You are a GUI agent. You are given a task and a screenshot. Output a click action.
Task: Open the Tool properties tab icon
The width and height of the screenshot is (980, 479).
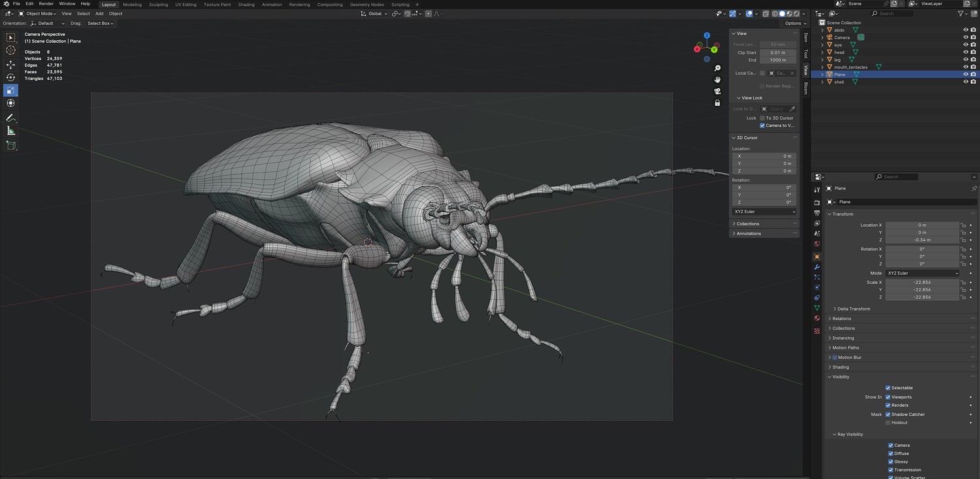click(x=817, y=190)
